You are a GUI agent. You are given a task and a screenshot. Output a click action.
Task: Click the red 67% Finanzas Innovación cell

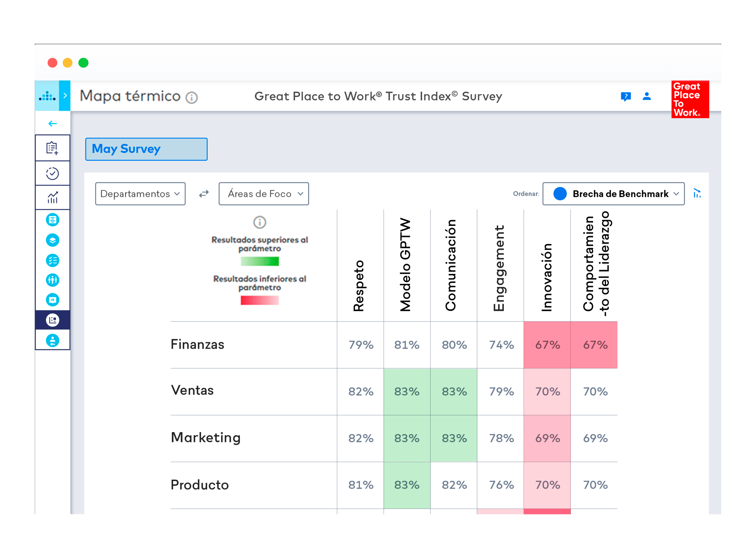tap(547, 345)
